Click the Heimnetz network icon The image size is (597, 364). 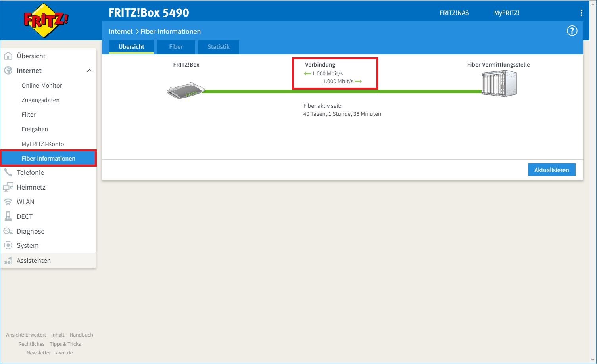point(8,187)
